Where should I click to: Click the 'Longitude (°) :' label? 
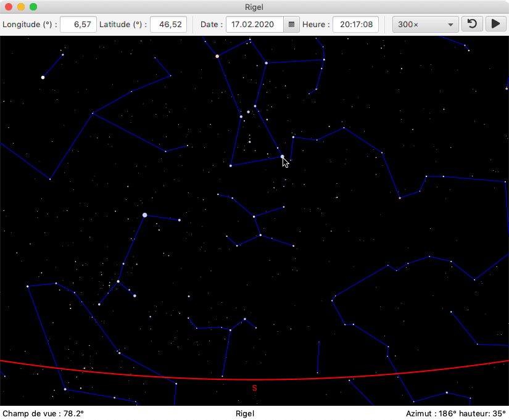click(30, 24)
